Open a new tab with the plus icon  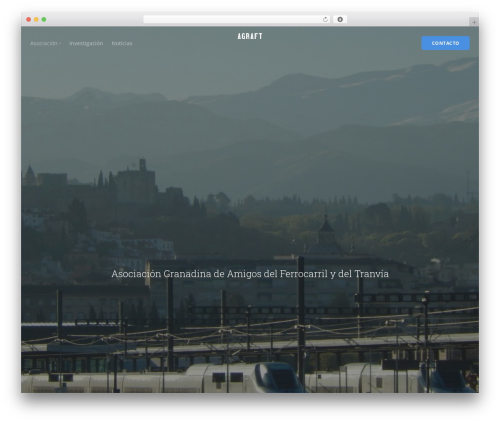(x=474, y=22)
